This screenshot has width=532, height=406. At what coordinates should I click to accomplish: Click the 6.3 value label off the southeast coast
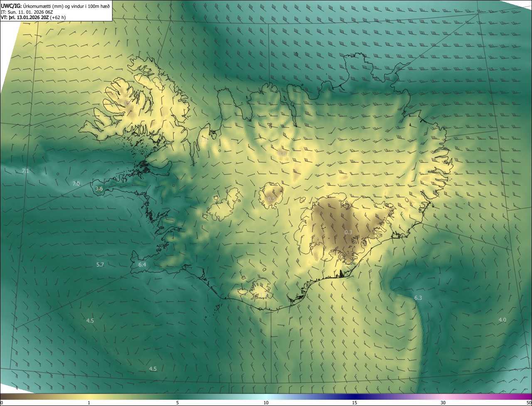coord(418,298)
